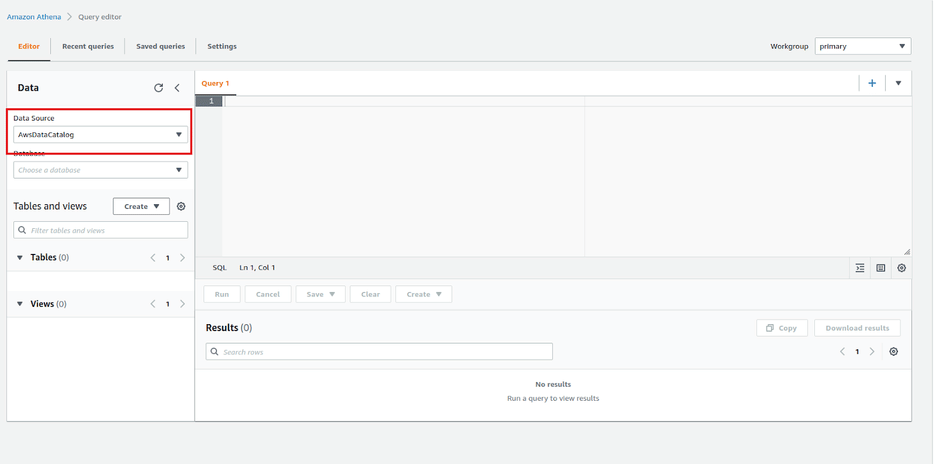Open the Workgroup primary dropdown

862,46
